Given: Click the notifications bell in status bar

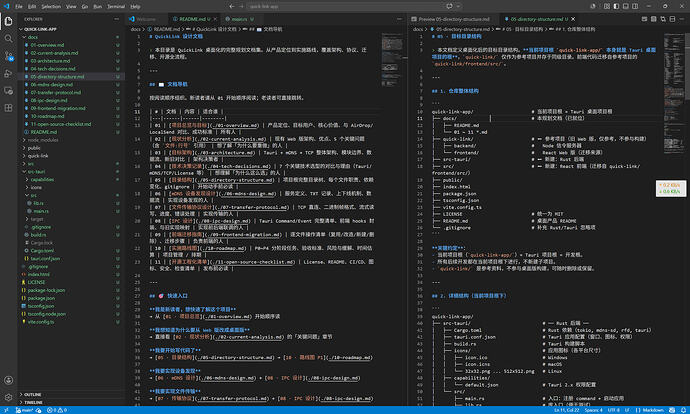Looking at the screenshot, I should (683, 410).
